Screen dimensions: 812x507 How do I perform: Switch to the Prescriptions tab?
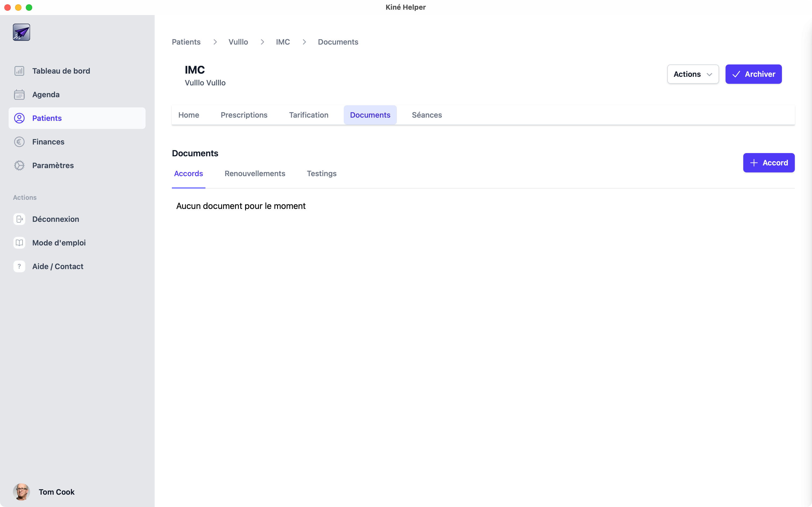pos(244,115)
